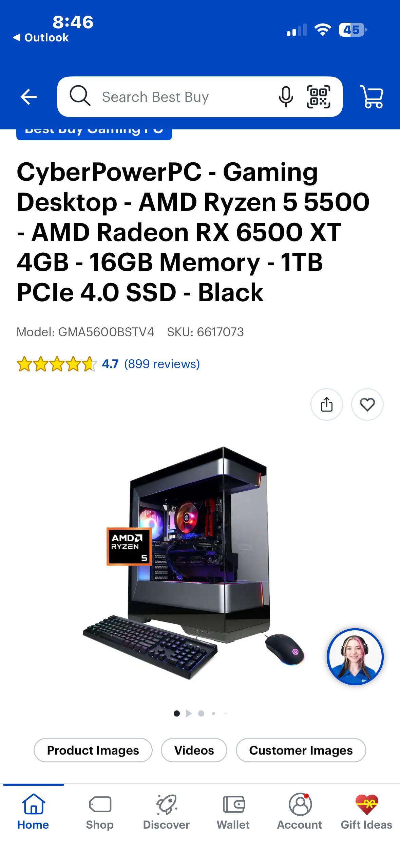Tap the magnifying glass search icon
The width and height of the screenshot is (400, 868).
click(x=80, y=96)
